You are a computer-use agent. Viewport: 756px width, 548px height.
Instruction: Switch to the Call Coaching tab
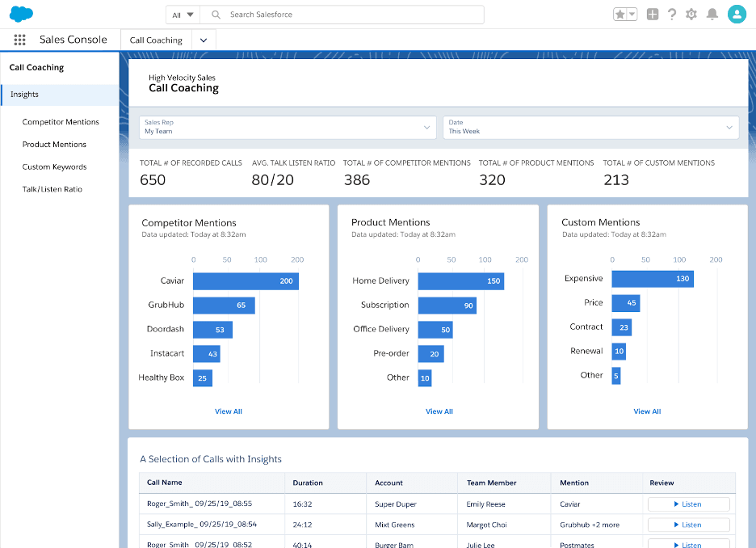click(155, 39)
